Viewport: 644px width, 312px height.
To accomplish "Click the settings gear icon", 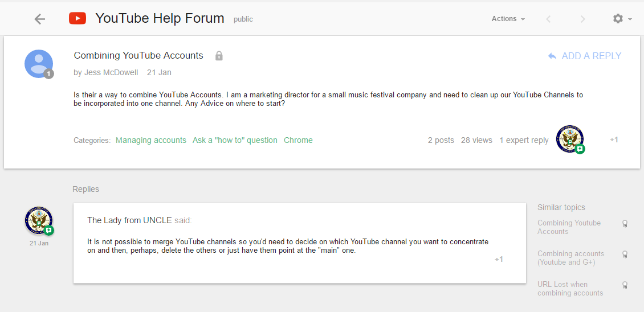I will [618, 19].
